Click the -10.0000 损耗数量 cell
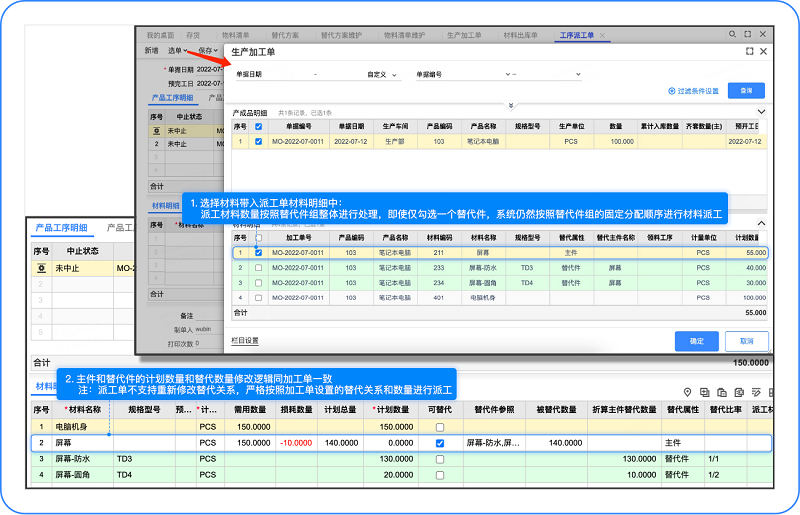This screenshot has width=800, height=515. coord(296,443)
